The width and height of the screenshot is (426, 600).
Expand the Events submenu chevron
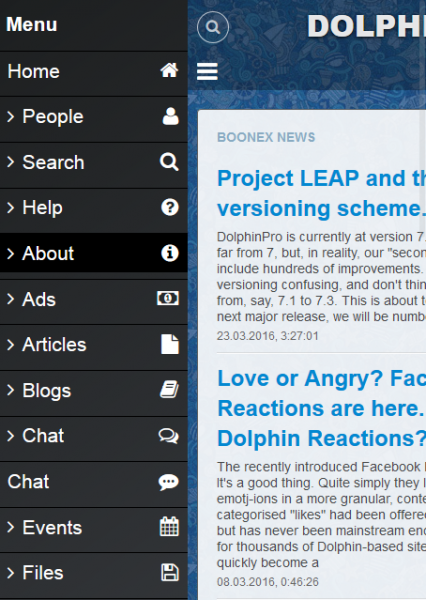pyautogui.click(x=10, y=527)
